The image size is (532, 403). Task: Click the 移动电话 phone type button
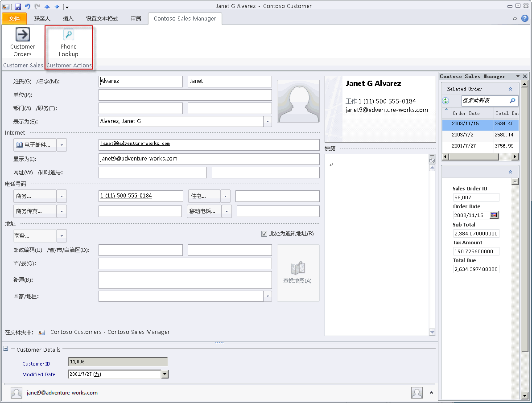[x=204, y=211]
